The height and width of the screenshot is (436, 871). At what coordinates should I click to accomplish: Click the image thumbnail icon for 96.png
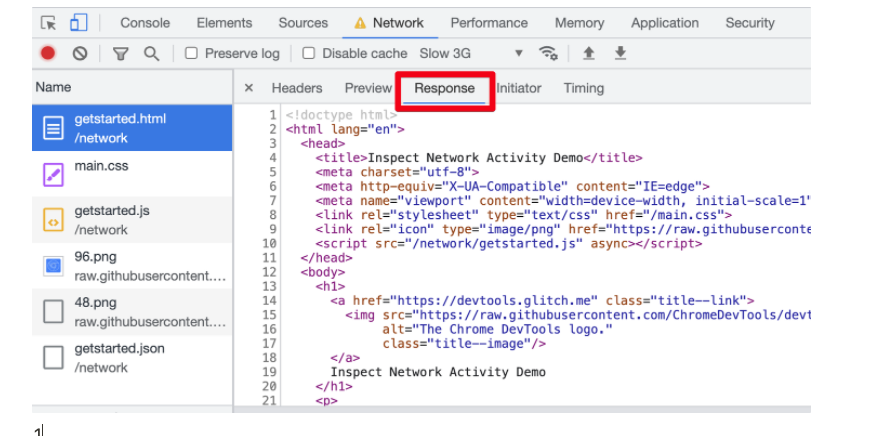[x=53, y=266]
